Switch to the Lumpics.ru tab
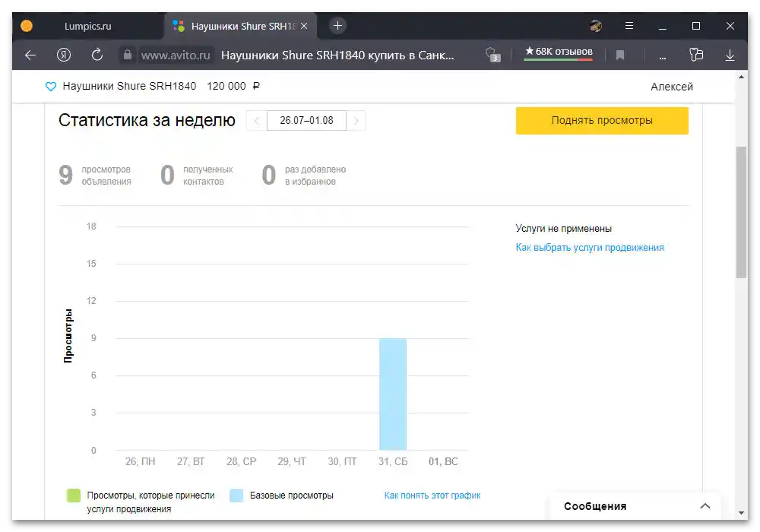 point(87,26)
